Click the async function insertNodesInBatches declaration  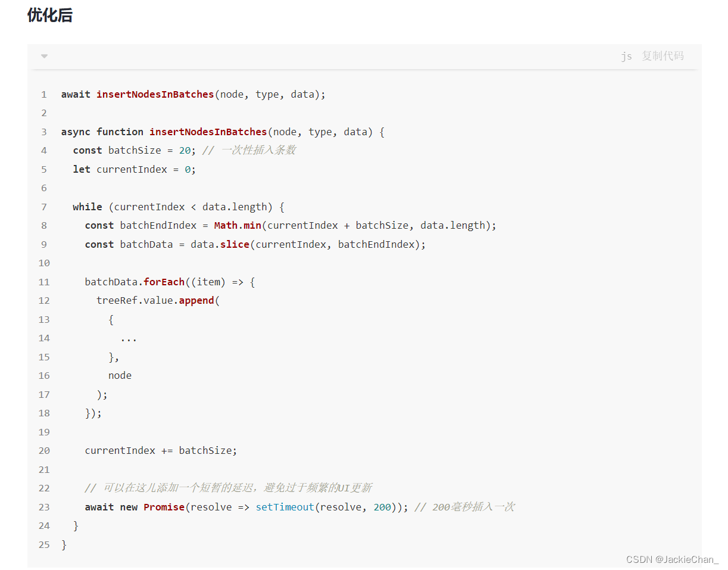(x=223, y=132)
